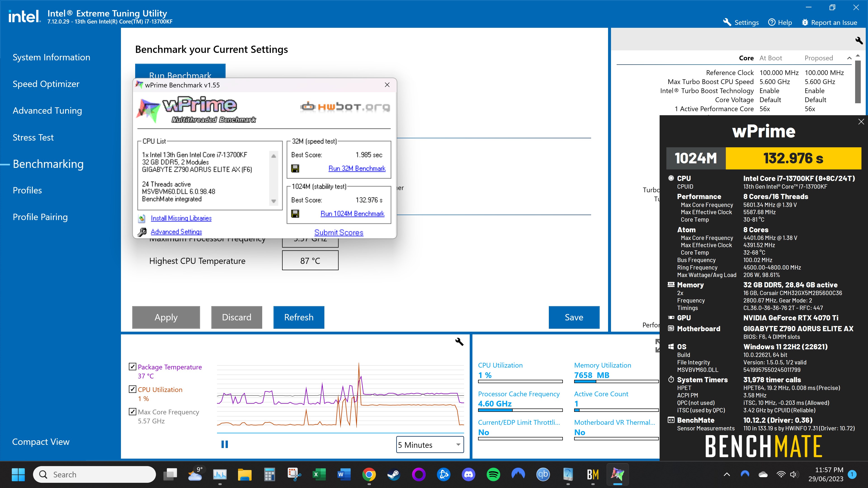Viewport: 868px width, 488px height.
Task: Click the wrench icon above the Core table
Action: click(x=859, y=41)
